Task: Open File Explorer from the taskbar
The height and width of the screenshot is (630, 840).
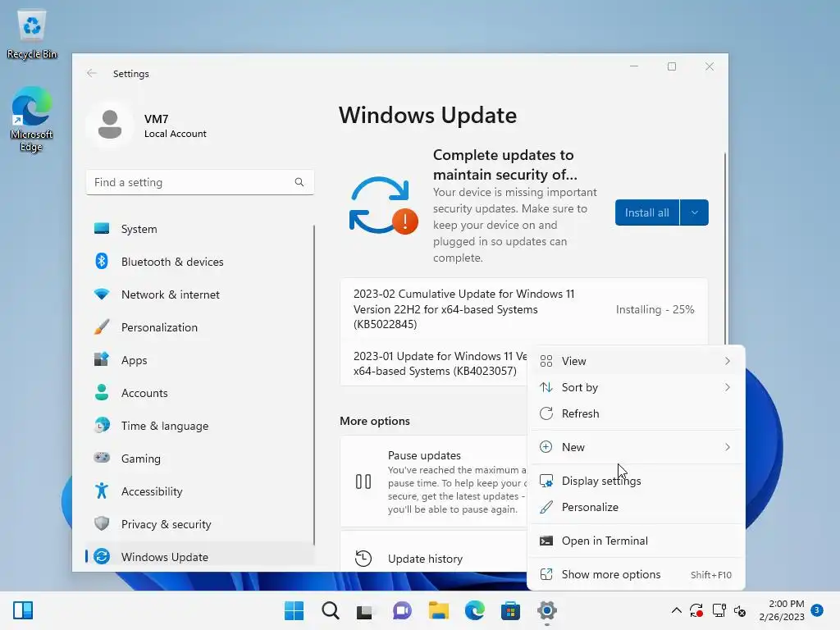Action: (x=438, y=610)
